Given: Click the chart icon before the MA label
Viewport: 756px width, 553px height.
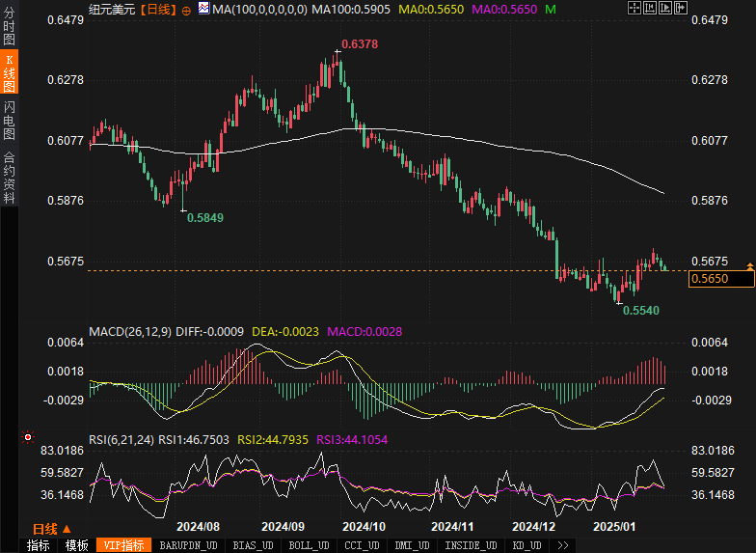Looking at the screenshot, I should click(202, 9).
